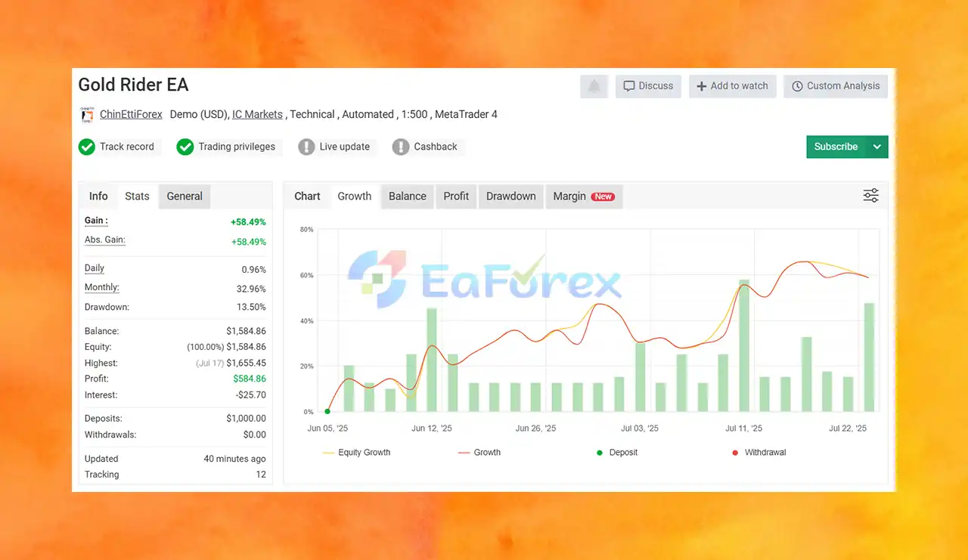
Task: Click the Highest value $1,655.45
Action: [246, 363]
